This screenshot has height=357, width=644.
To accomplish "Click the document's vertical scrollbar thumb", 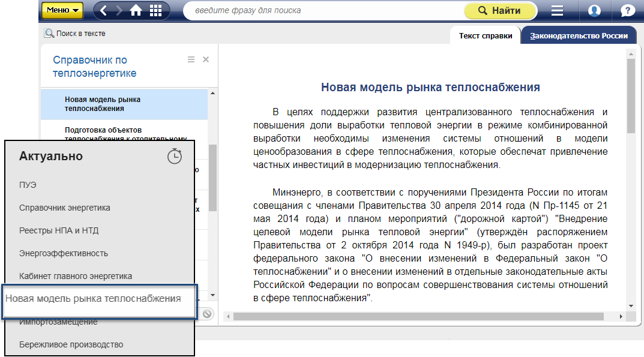I will point(630,95).
